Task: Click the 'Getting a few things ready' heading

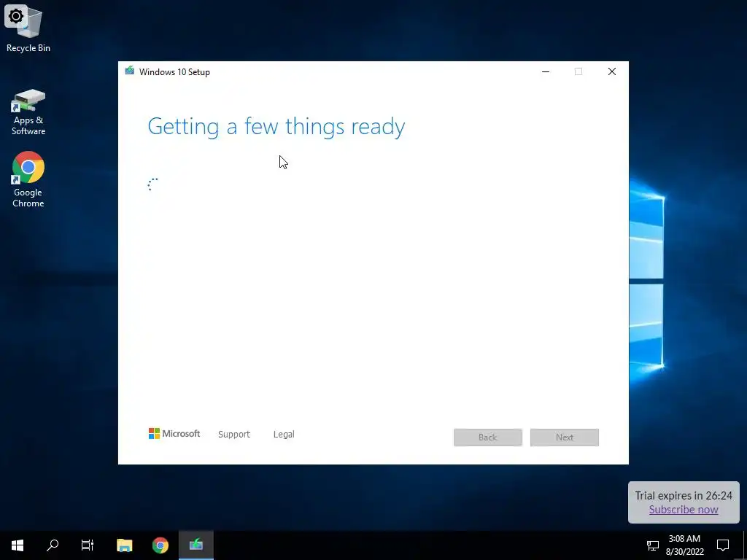Action: (x=276, y=127)
